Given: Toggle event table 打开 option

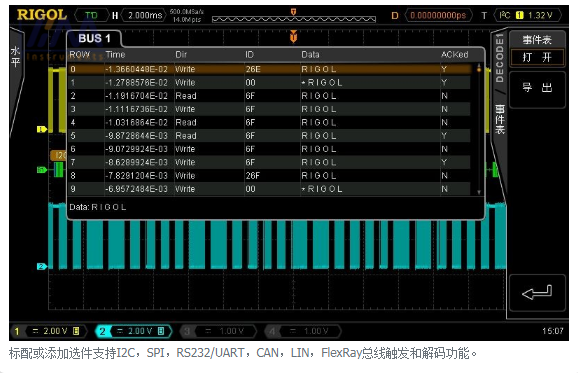Looking at the screenshot, I should click(x=537, y=57).
